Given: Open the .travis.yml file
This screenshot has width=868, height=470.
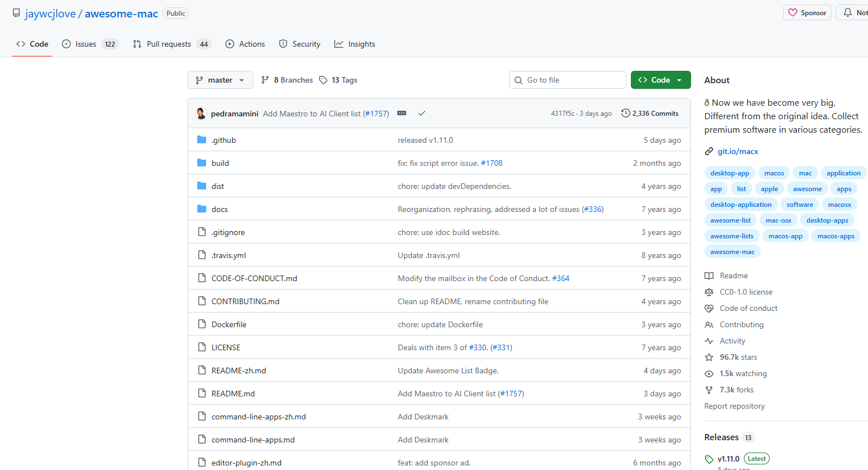Looking at the screenshot, I should [x=229, y=255].
